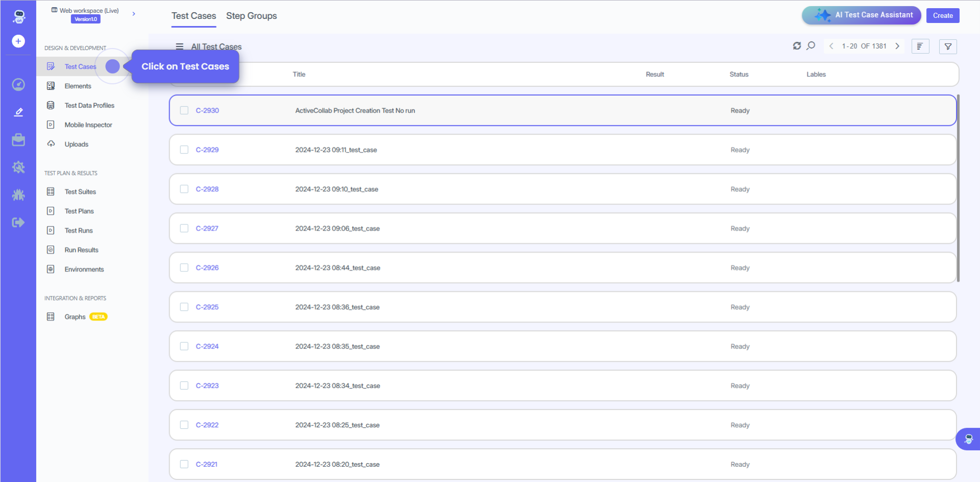Expand the Web workspace version chevron
This screenshot has width=980, height=482.
(x=134, y=14)
